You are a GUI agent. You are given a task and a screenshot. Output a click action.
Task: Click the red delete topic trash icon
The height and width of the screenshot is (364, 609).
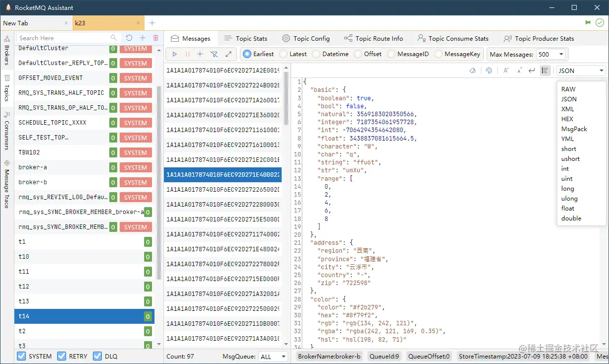[155, 38]
